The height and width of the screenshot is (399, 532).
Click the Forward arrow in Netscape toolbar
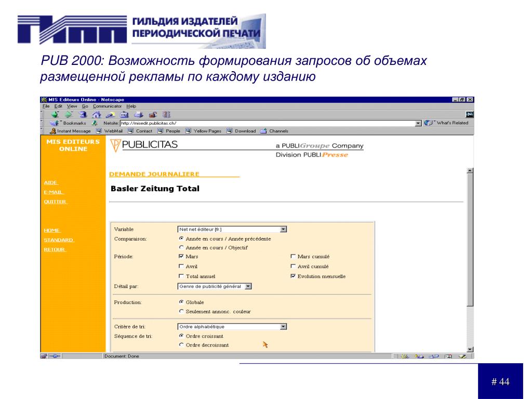(69, 115)
